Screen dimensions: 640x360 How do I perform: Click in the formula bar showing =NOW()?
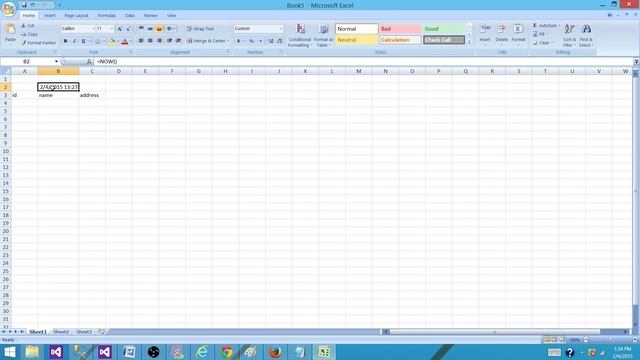coord(363,62)
